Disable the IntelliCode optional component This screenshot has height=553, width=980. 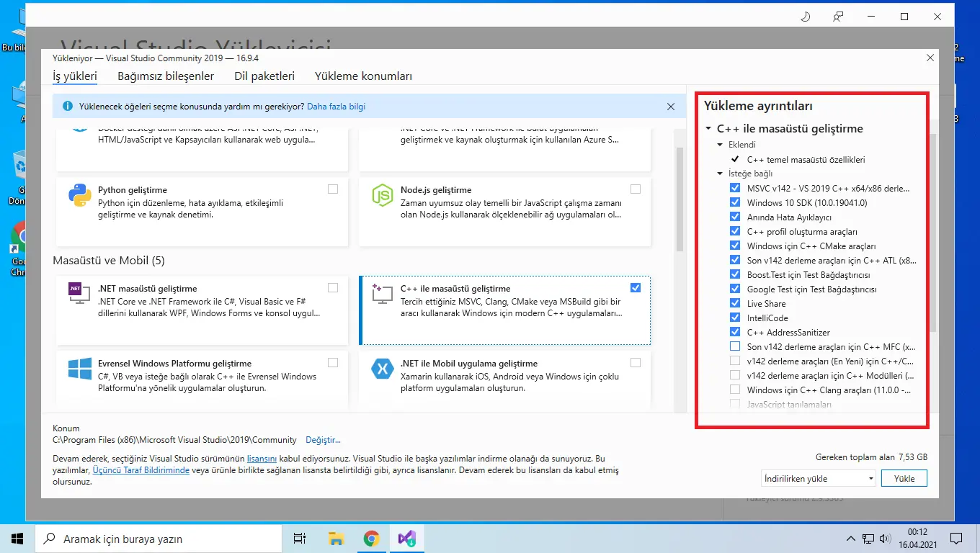(x=735, y=318)
